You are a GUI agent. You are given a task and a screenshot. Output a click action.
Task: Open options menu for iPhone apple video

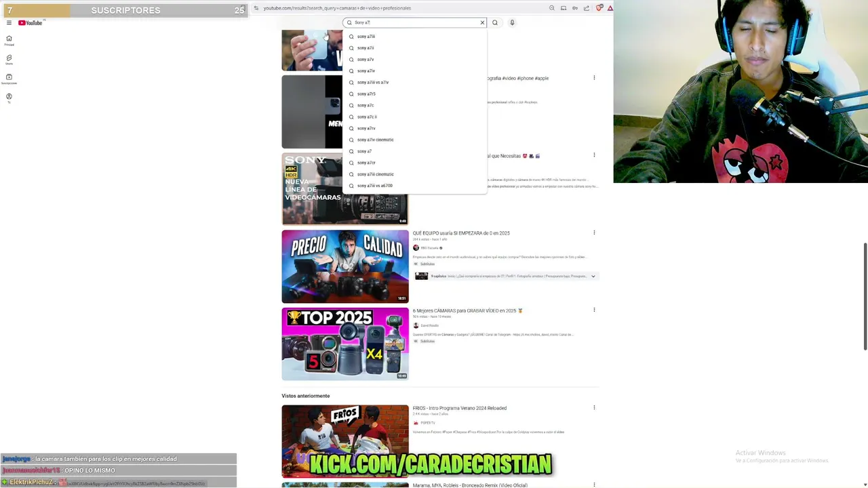pyautogui.click(x=594, y=78)
